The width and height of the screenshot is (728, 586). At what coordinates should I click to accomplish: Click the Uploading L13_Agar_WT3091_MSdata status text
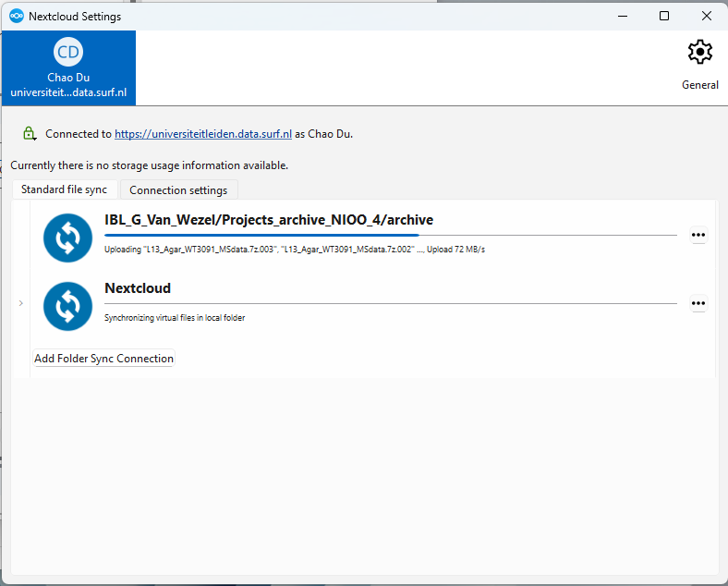click(295, 250)
